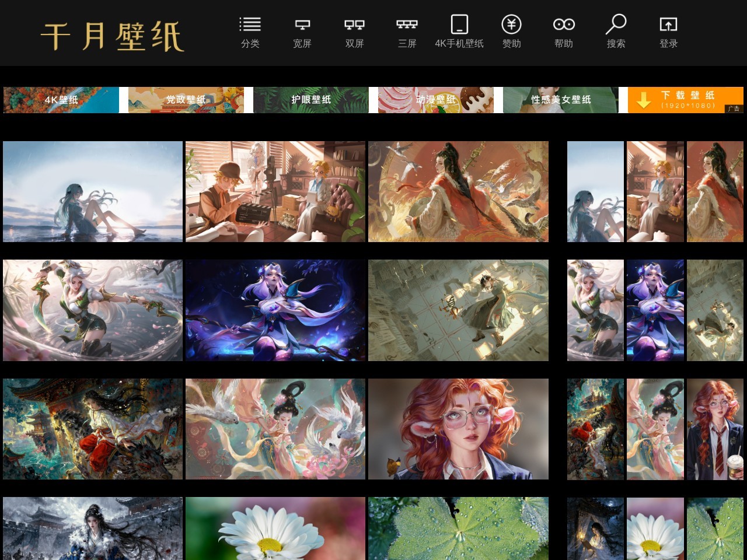The image size is (747, 560).
Task: Open the red-haired girl with glasses wallpaper
Action: [x=458, y=429]
